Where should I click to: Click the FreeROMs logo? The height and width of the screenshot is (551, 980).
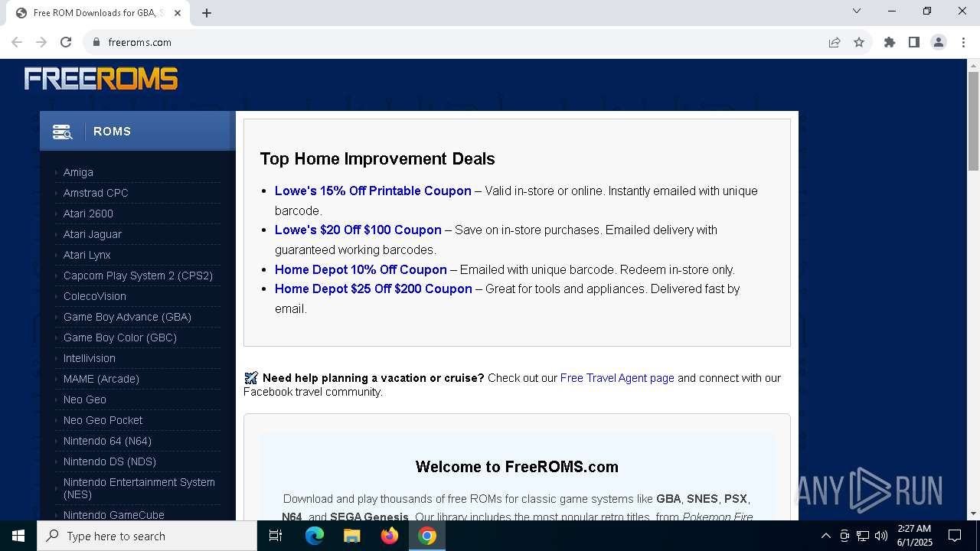(x=101, y=79)
